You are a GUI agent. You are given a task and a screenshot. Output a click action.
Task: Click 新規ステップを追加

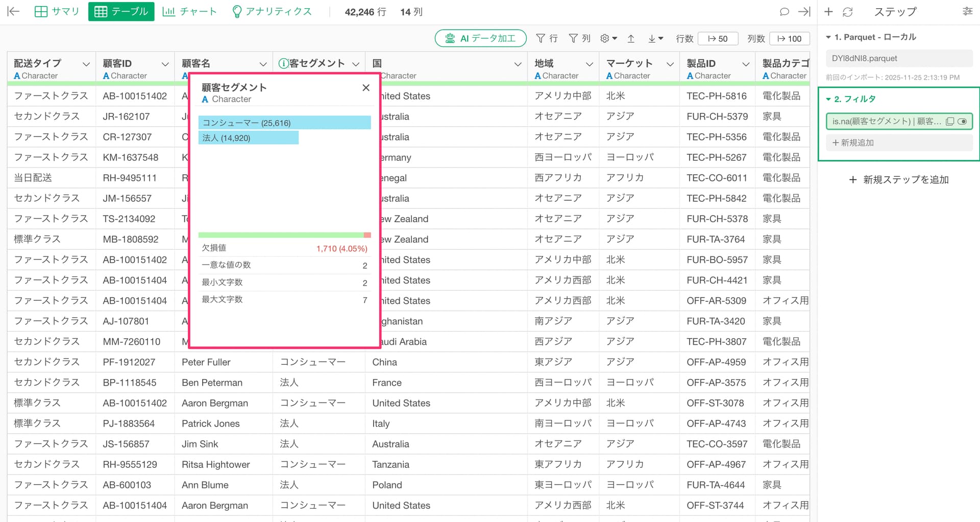click(x=898, y=180)
